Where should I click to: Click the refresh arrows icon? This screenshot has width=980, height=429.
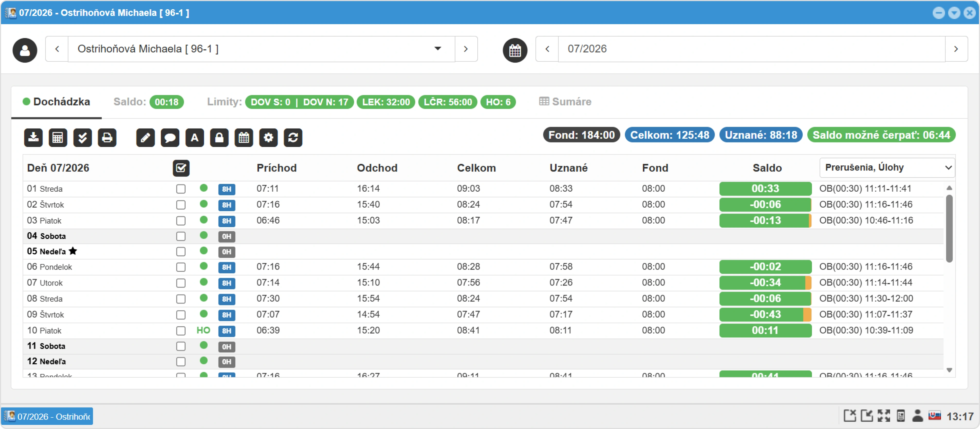(293, 137)
